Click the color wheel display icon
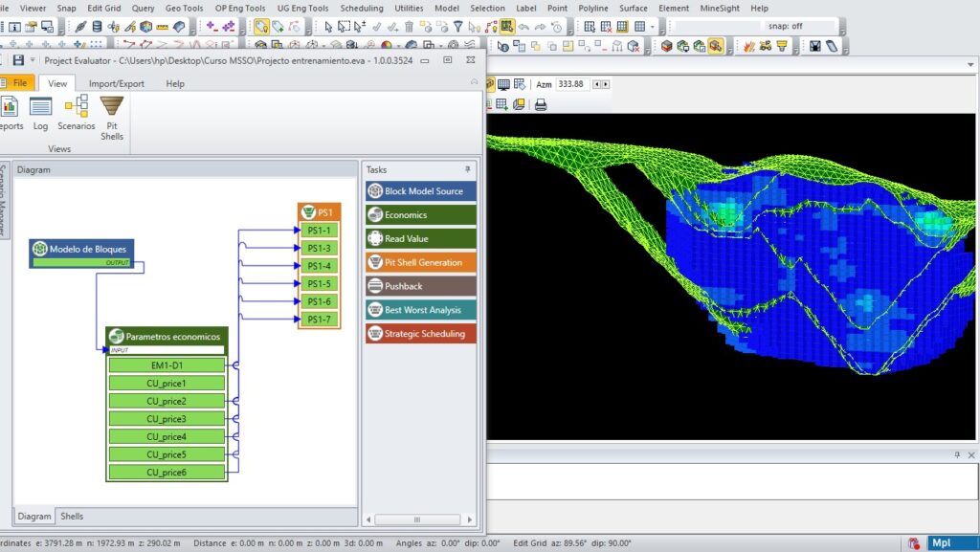 point(387,46)
